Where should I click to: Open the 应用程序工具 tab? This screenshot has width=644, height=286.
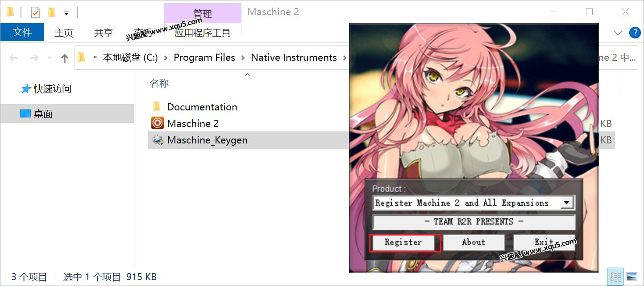click(x=203, y=33)
